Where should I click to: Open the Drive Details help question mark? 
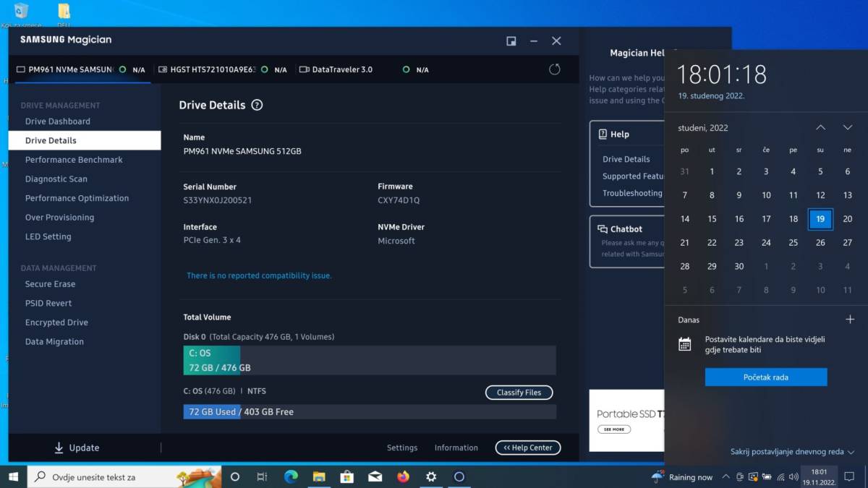pyautogui.click(x=257, y=105)
